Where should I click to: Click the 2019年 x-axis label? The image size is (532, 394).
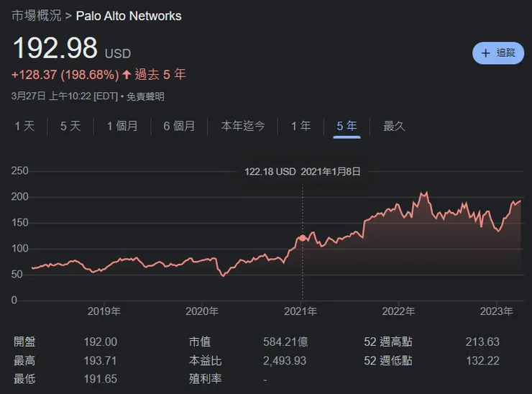point(104,311)
